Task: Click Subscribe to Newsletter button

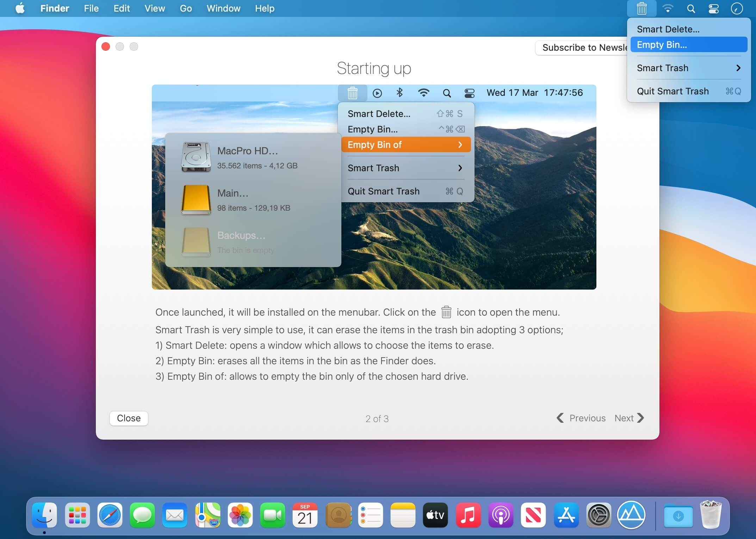Action: coord(582,48)
